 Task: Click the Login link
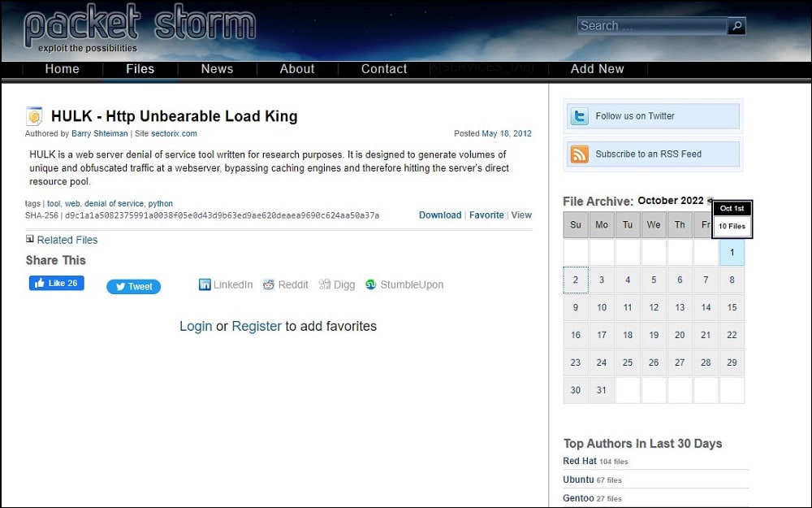pyautogui.click(x=196, y=326)
